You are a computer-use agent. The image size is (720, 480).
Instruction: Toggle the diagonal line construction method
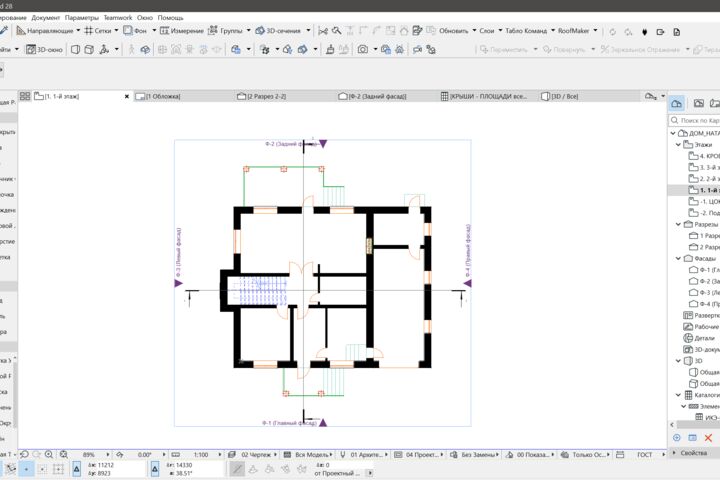[237, 469]
